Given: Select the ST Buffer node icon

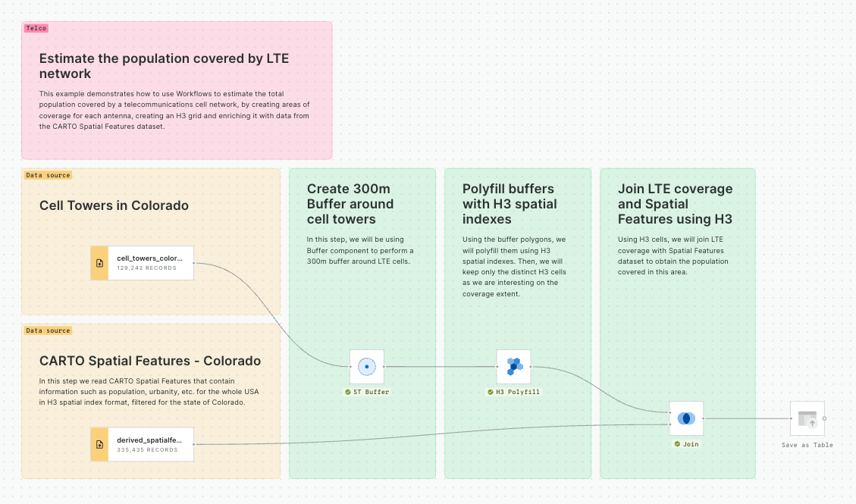Looking at the screenshot, I should click(367, 367).
